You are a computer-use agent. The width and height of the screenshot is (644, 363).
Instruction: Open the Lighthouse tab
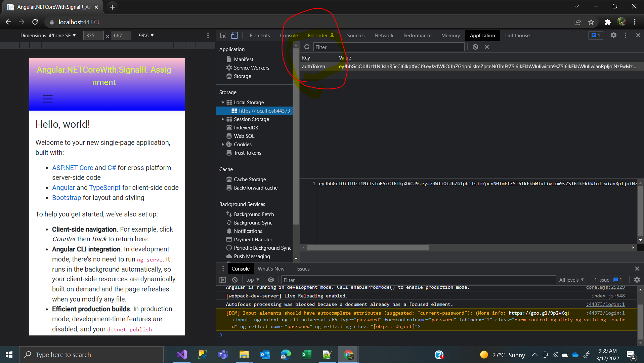point(517,35)
